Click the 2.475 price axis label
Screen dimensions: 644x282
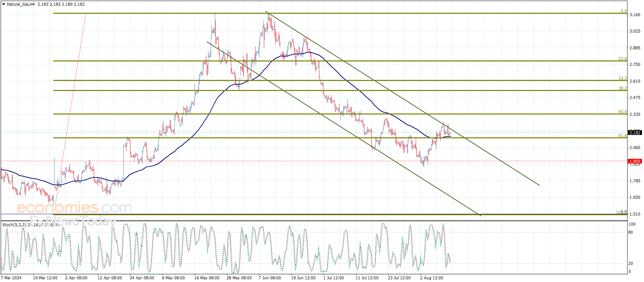tap(635, 98)
